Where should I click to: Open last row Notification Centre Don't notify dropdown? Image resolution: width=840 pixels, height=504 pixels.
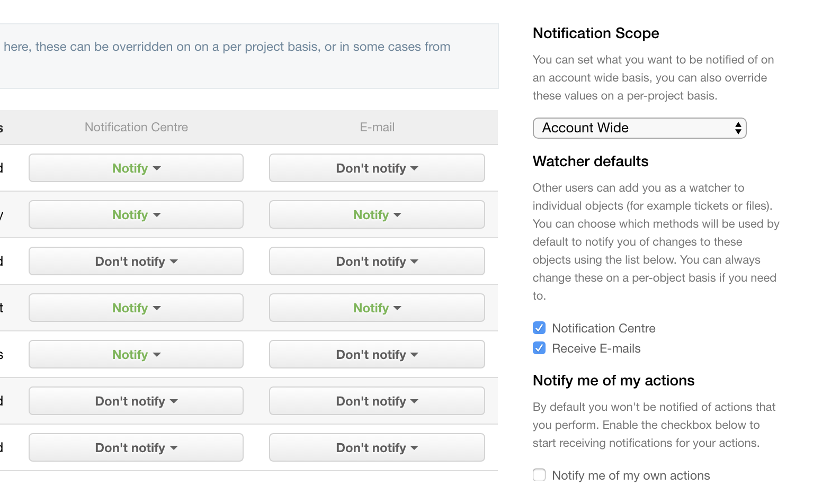tap(136, 448)
